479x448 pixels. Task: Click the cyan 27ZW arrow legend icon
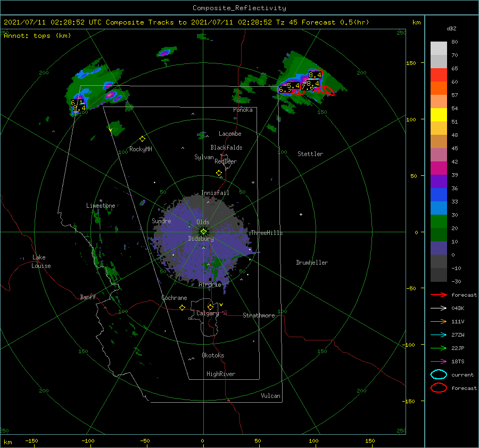(x=439, y=335)
